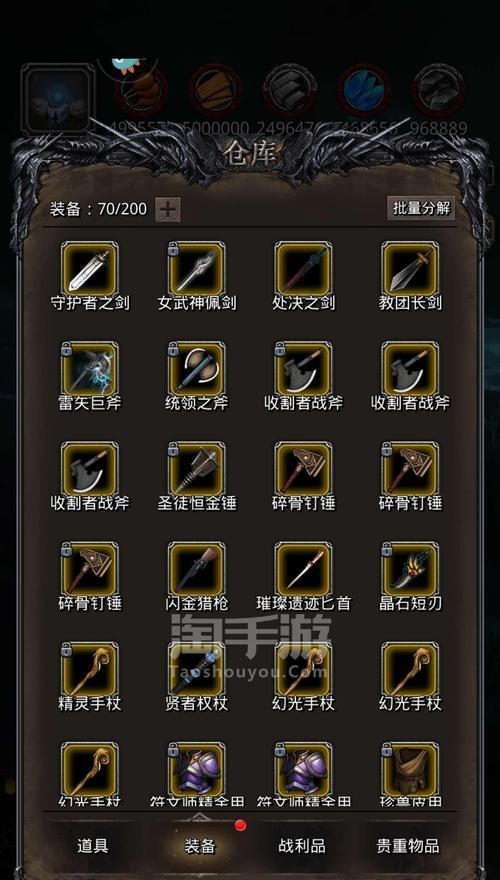Select the 圣徒恒金锤 hammer item
The height and width of the screenshot is (880, 500).
(196, 470)
